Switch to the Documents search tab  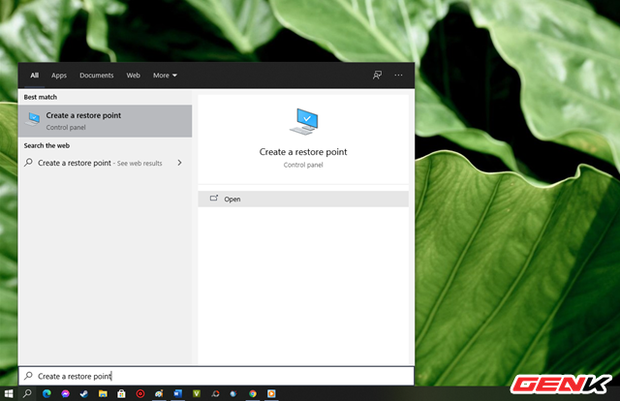(96, 75)
